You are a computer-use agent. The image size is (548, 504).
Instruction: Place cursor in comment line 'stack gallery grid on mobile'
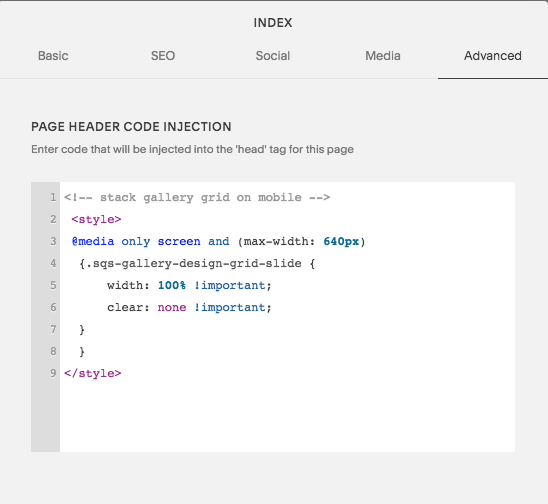[197, 197]
